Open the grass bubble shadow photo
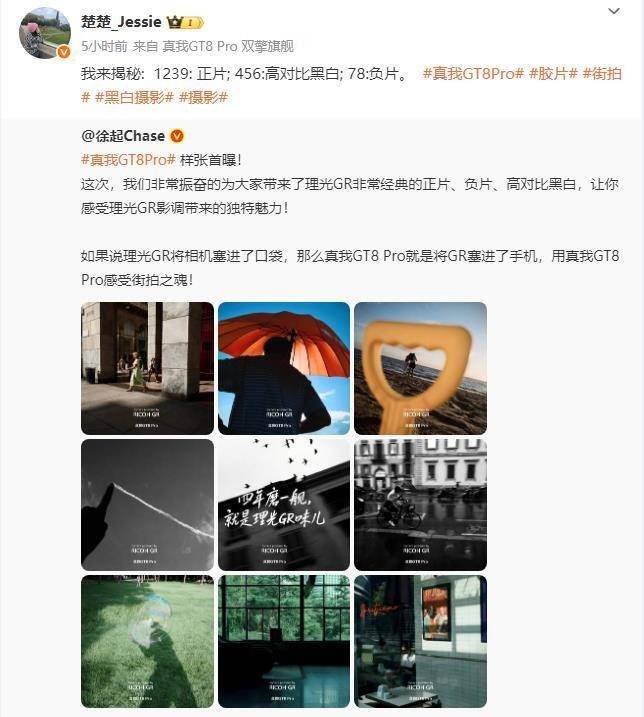This screenshot has width=644, height=717. [x=147, y=642]
